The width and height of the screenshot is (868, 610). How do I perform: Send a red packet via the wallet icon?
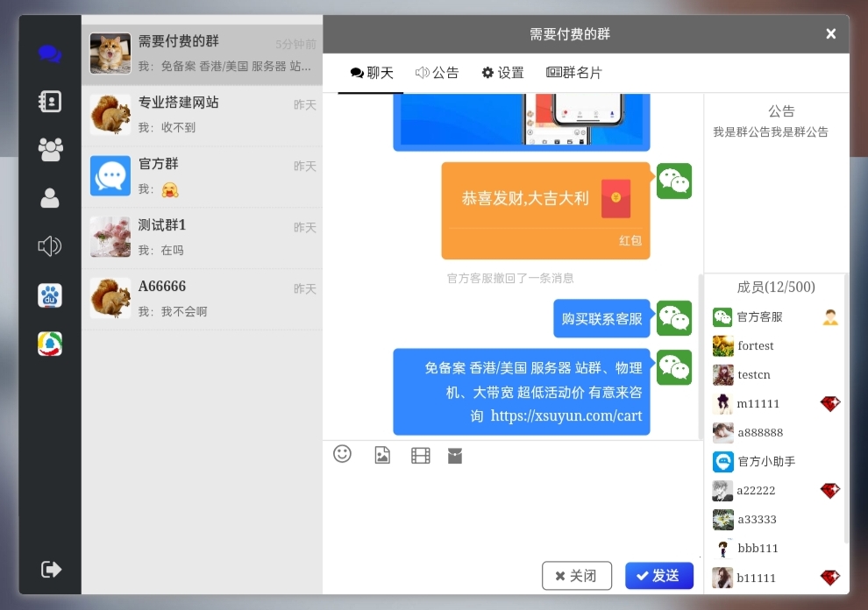click(455, 455)
